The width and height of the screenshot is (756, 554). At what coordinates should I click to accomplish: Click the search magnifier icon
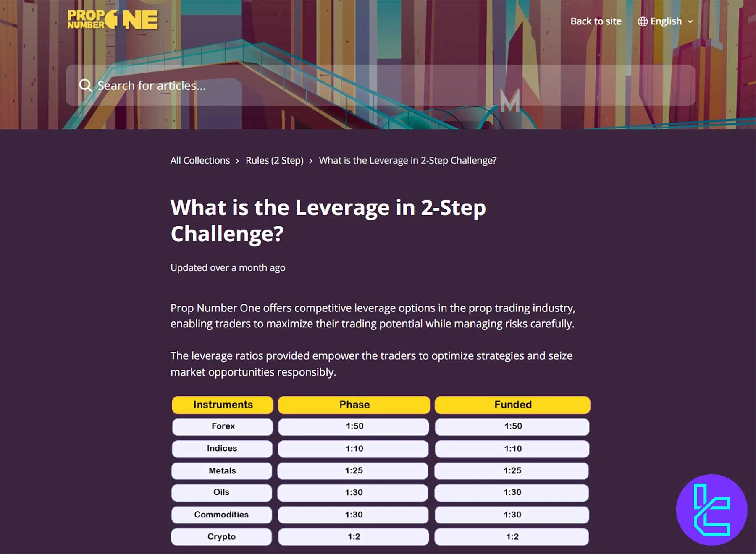[86, 86]
